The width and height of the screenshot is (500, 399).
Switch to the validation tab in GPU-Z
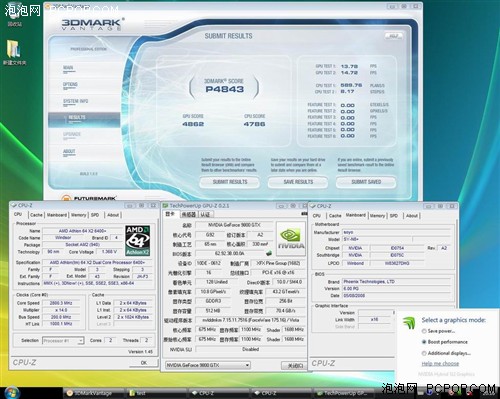click(x=205, y=214)
